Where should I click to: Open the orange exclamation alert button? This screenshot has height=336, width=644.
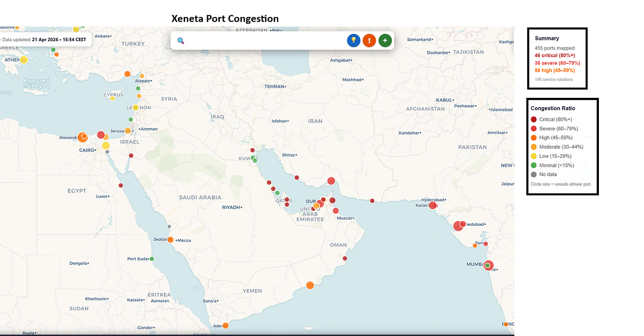coord(369,40)
